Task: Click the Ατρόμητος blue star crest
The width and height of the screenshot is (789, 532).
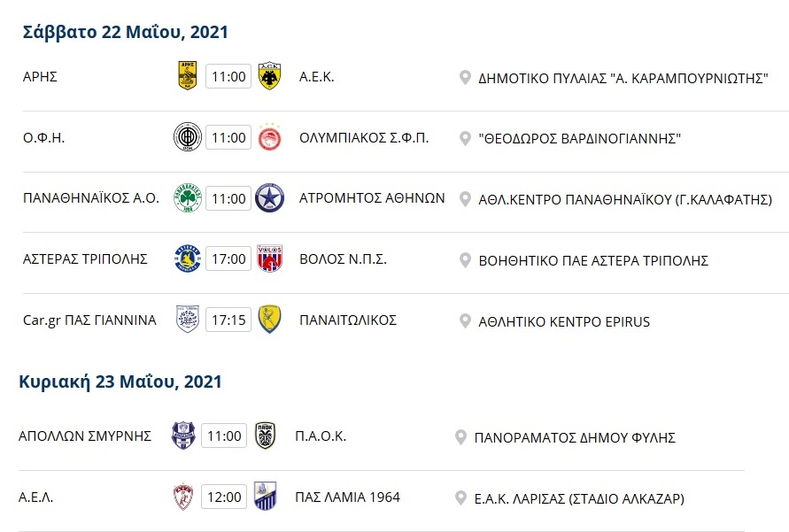Action: (x=269, y=197)
